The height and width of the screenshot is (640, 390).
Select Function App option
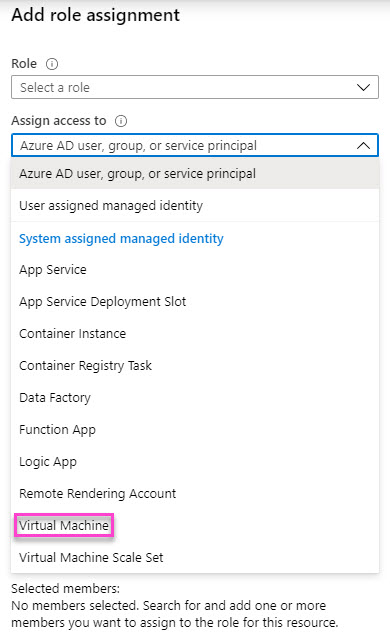(195, 429)
